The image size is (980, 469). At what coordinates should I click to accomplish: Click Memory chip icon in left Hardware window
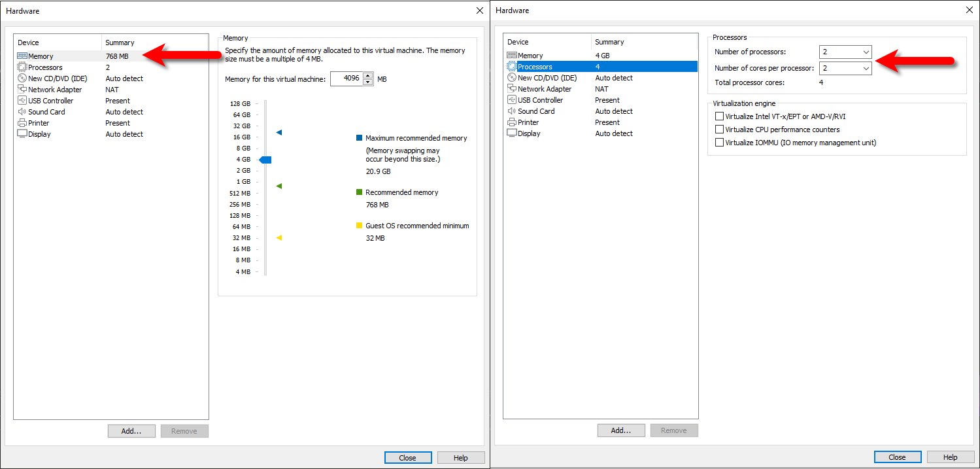22,56
